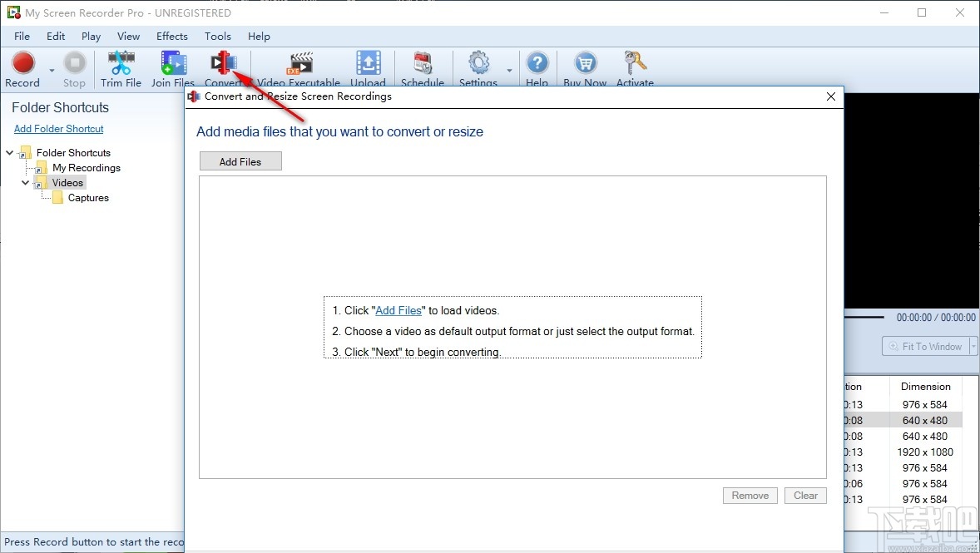The width and height of the screenshot is (980, 553).
Task: Click the playback seek bar
Action: point(864,318)
